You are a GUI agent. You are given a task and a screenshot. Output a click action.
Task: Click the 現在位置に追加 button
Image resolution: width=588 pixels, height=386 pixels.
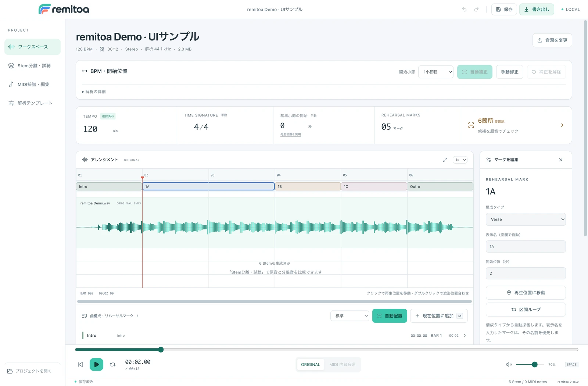[439, 316]
